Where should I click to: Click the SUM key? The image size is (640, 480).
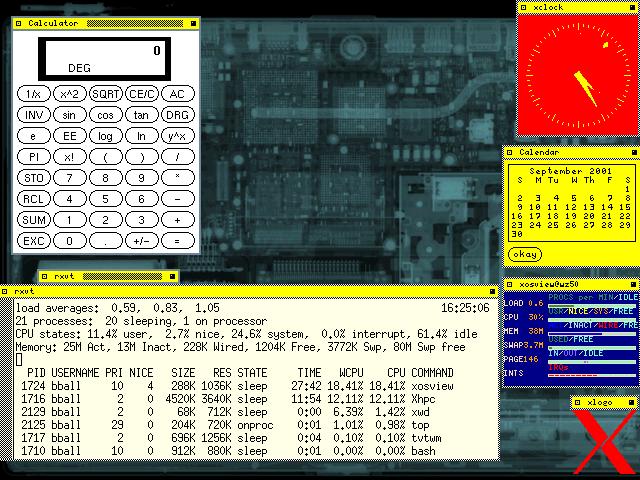34,220
